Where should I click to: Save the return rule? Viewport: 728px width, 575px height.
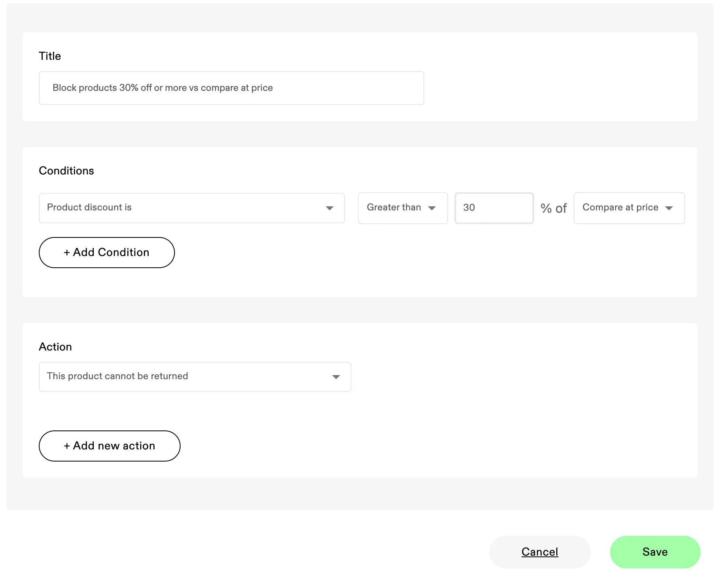point(655,552)
